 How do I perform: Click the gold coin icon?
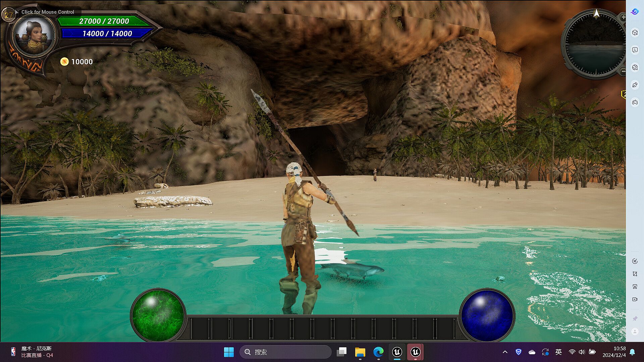64,62
